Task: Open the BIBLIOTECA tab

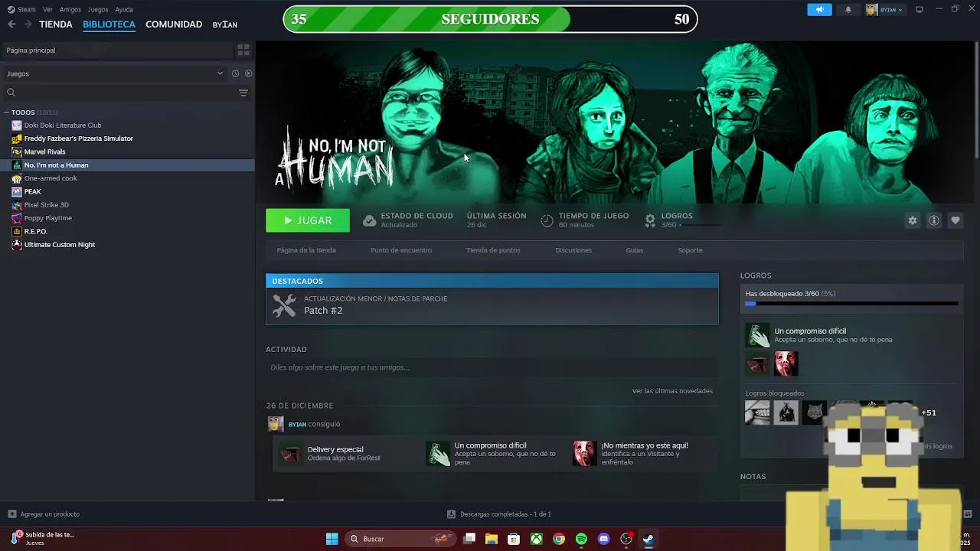Action: click(109, 24)
